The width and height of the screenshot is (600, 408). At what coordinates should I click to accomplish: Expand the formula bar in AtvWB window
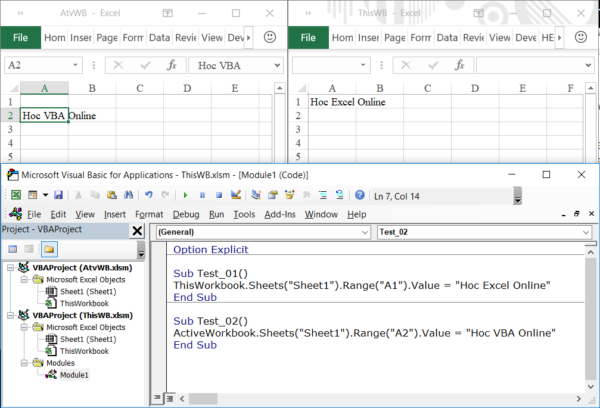[x=277, y=65]
